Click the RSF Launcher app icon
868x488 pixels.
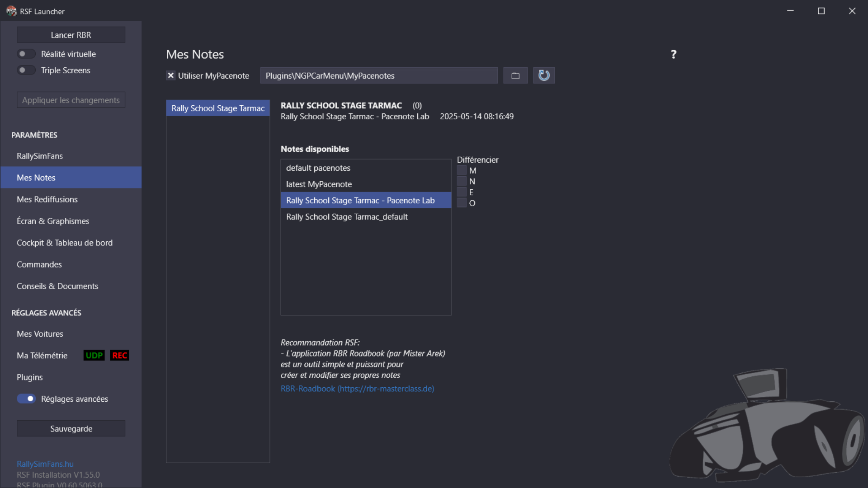coord(11,11)
